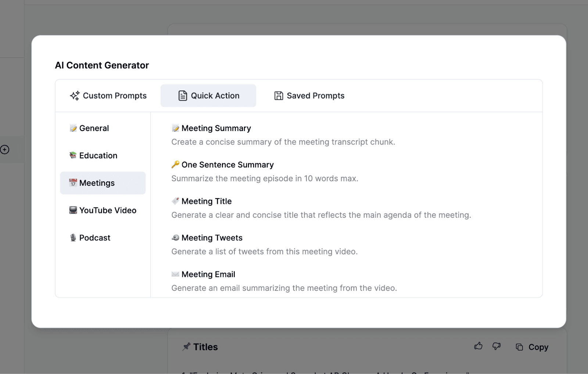
Task: Choose the Meeting Tweets action
Action: pos(212,238)
